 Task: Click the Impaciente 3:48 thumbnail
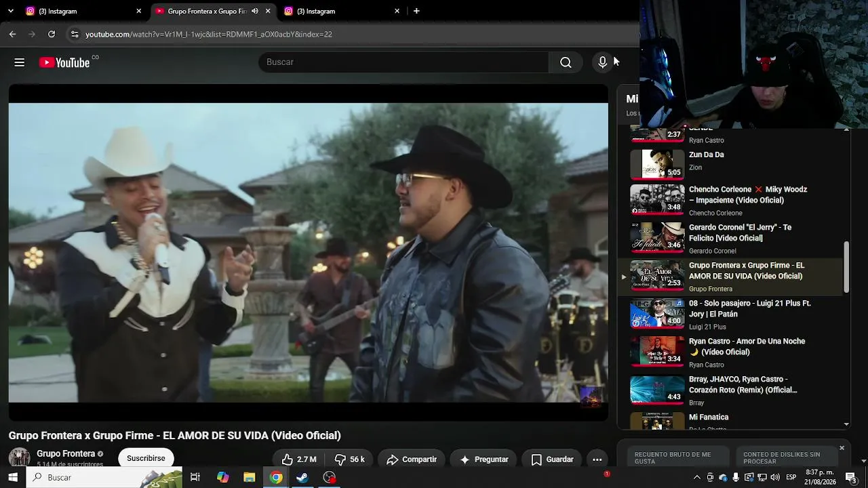pyautogui.click(x=657, y=201)
